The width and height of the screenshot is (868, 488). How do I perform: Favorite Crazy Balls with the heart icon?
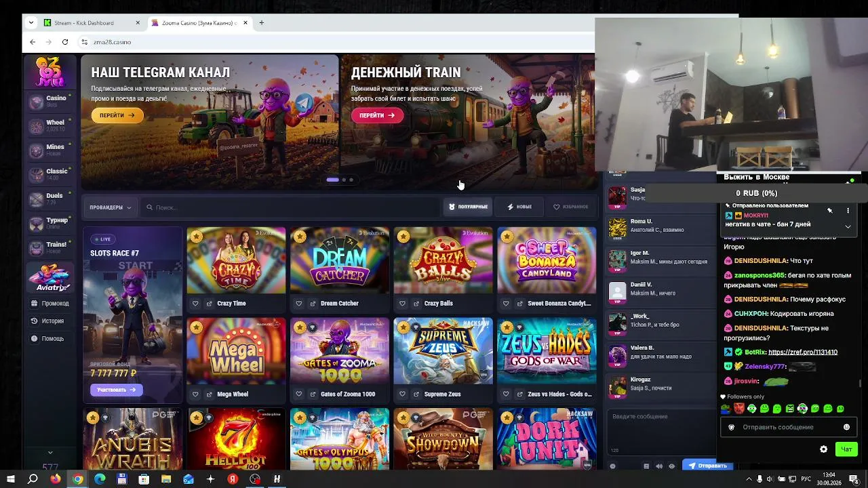(x=403, y=304)
